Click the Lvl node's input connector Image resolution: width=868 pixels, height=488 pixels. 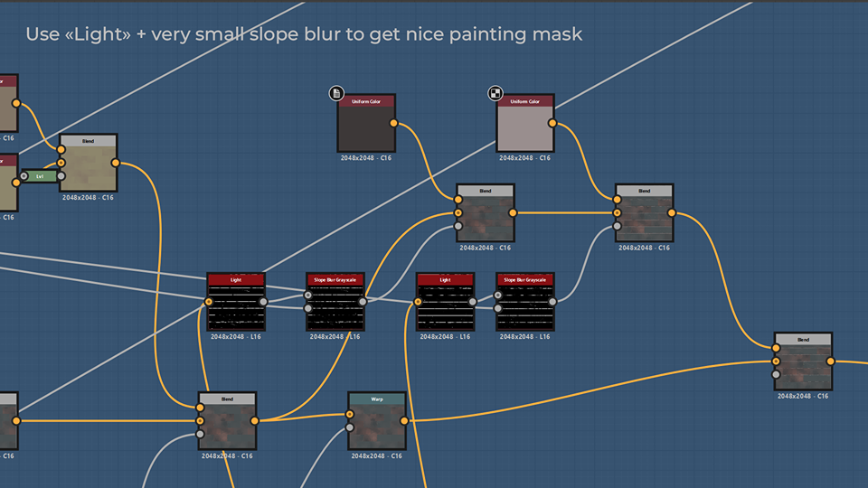click(x=24, y=176)
